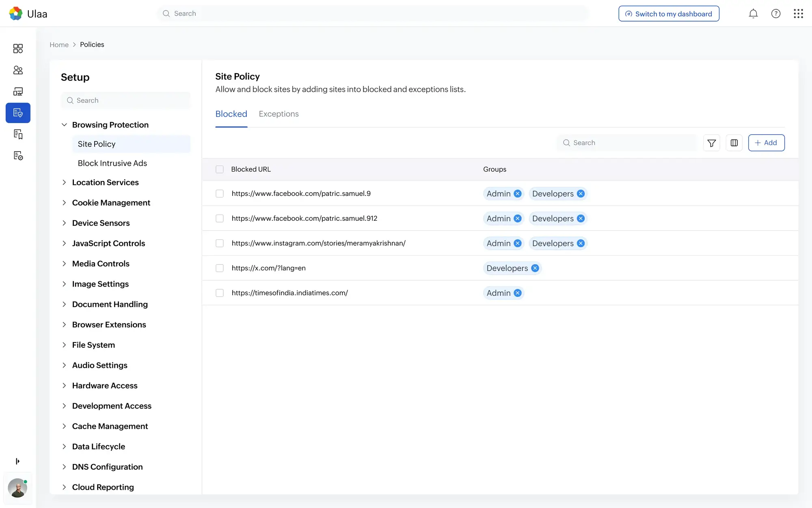Image resolution: width=812 pixels, height=508 pixels.
Task: Click the timesofindia.indiatimes.com URL text
Action: coord(289,293)
